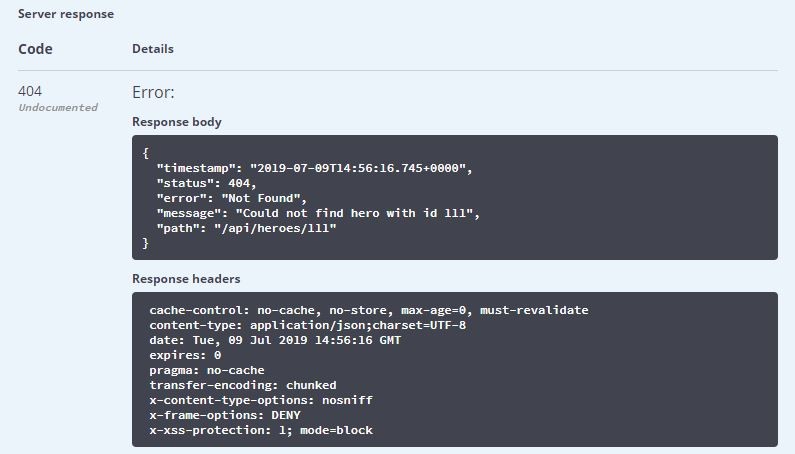Select the Details column header

[153, 49]
